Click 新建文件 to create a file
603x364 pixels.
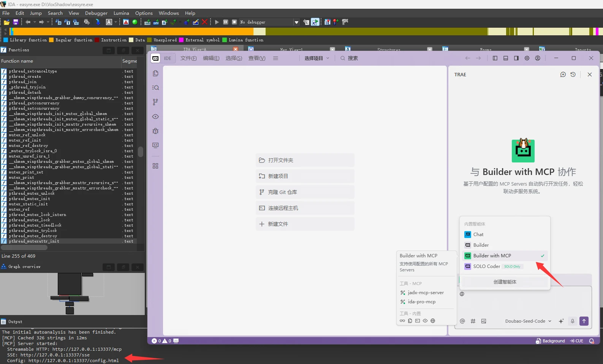[305, 224]
